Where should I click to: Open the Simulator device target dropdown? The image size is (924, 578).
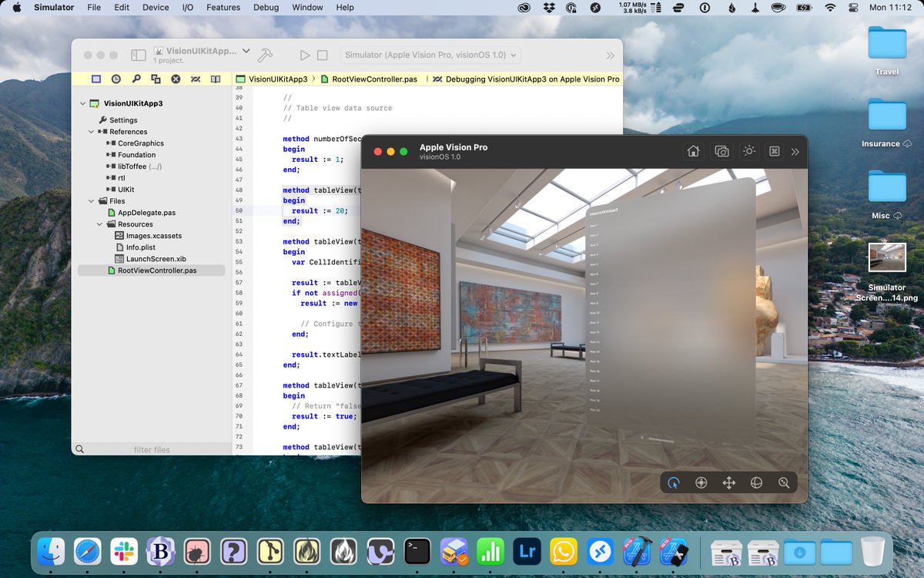[429, 55]
